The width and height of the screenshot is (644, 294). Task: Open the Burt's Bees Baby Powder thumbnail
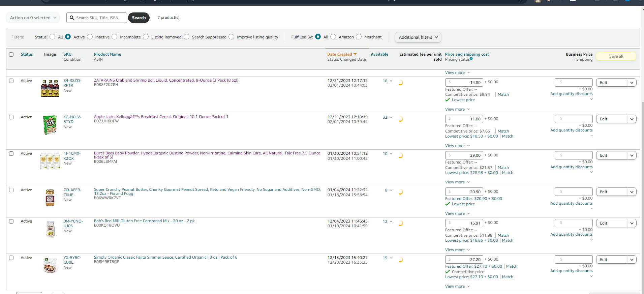[x=50, y=161]
